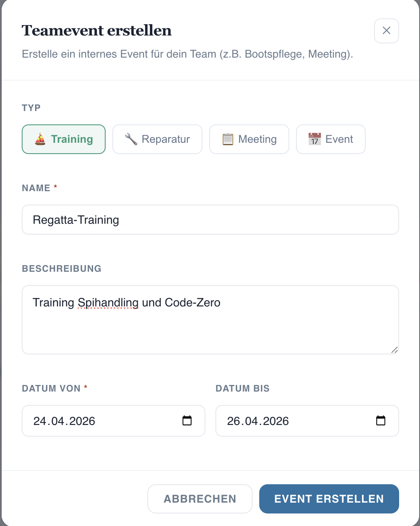This screenshot has height=526, width=420.
Task: Click the clipboard icon for Meeting
Action: click(228, 139)
